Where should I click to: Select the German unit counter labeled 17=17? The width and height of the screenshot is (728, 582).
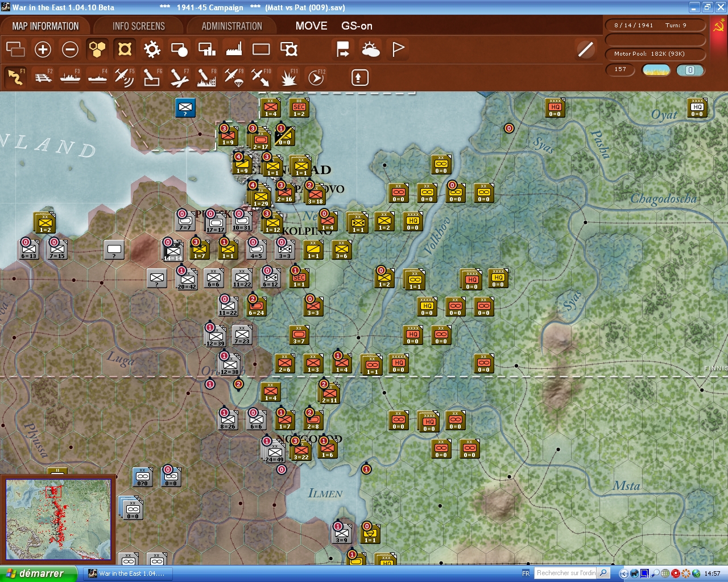pyautogui.click(x=215, y=222)
